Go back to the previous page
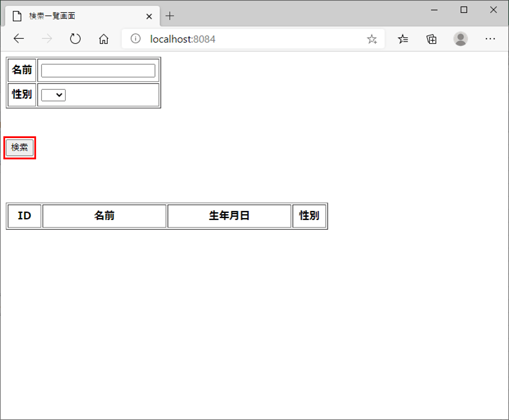The height and width of the screenshot is (420, 509). point(18,39)
